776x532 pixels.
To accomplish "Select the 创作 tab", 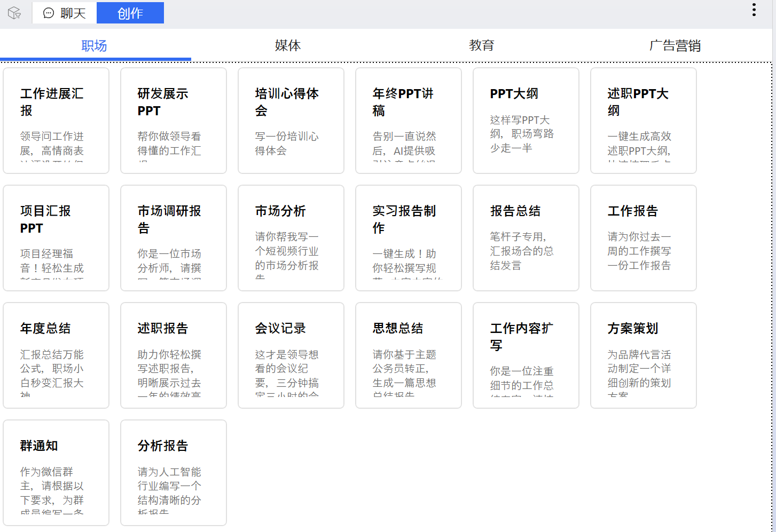I will click(x=130, y=12).
